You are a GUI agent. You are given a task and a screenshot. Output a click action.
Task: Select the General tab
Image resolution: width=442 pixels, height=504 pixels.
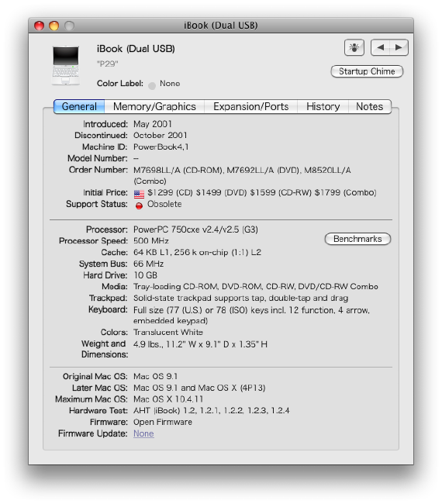tap(79, 106)
